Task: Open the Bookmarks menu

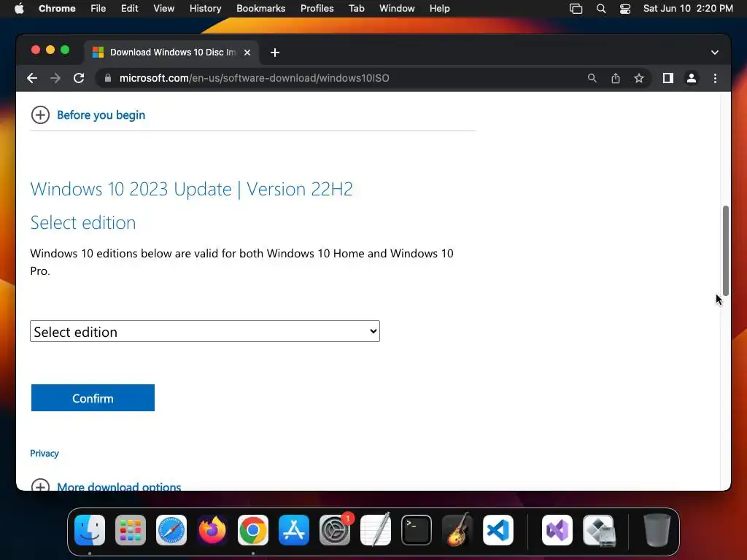Action: click(261, 9)
